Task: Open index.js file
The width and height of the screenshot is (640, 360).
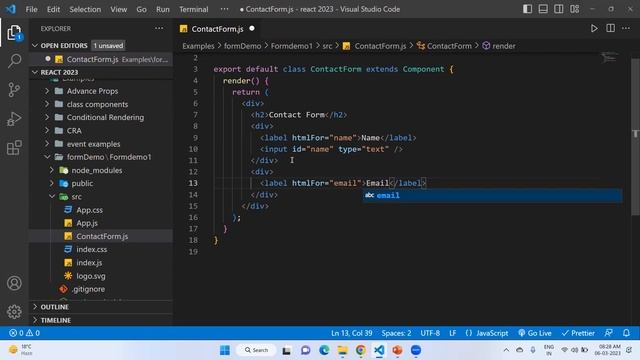Action: click(x=89, y=262)
